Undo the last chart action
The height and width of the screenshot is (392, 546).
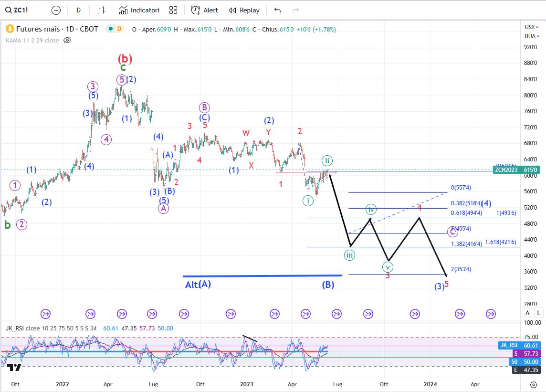[277, 10]
